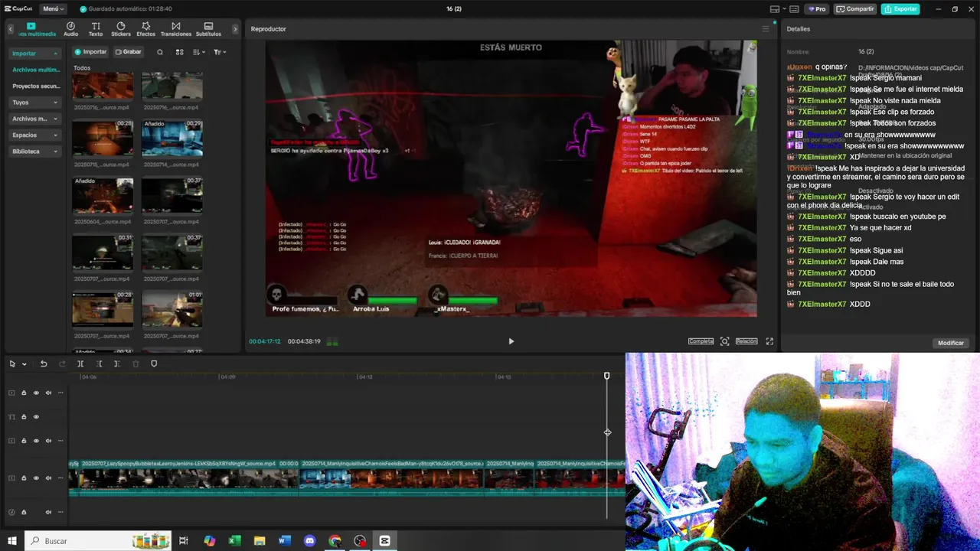Open the Subtítulos tab

point(208,29)
